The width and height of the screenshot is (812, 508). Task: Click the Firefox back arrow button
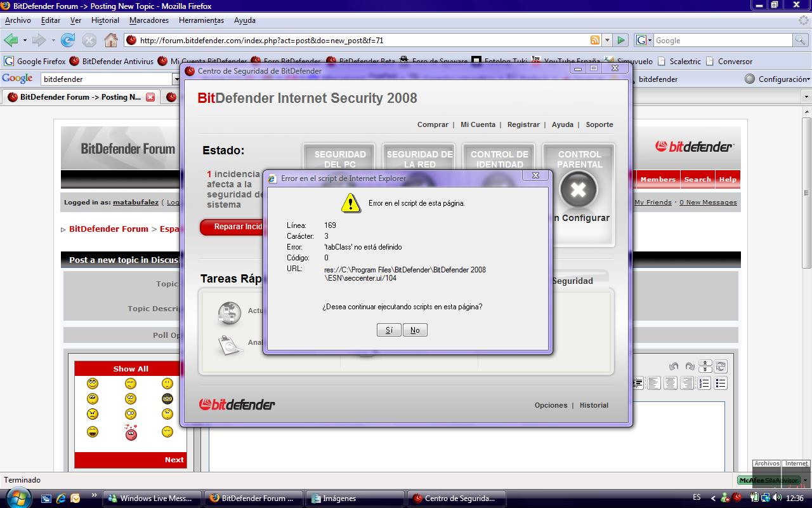[11, 40]
